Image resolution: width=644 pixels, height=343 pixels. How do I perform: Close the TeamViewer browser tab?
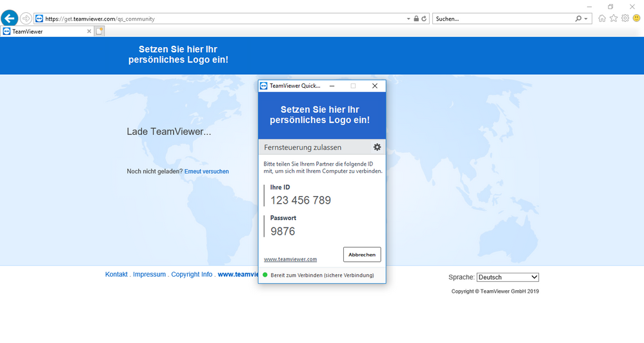click(89, 31)
